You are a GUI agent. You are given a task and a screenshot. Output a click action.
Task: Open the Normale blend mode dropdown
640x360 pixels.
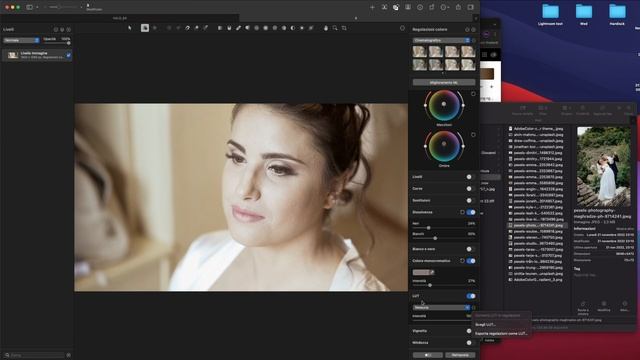coord(21,40)
